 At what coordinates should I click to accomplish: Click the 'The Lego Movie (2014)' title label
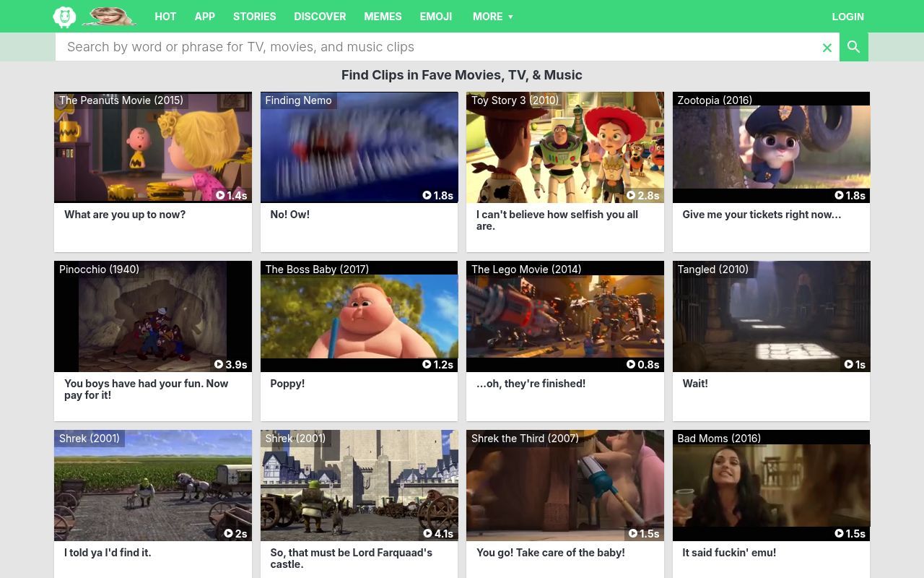tap(526, 269)
